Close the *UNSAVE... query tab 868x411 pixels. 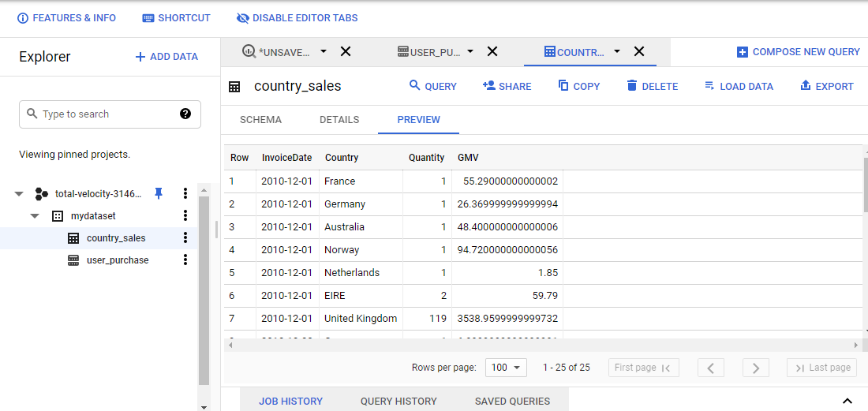pyautogui.click(x=346, y=51)
